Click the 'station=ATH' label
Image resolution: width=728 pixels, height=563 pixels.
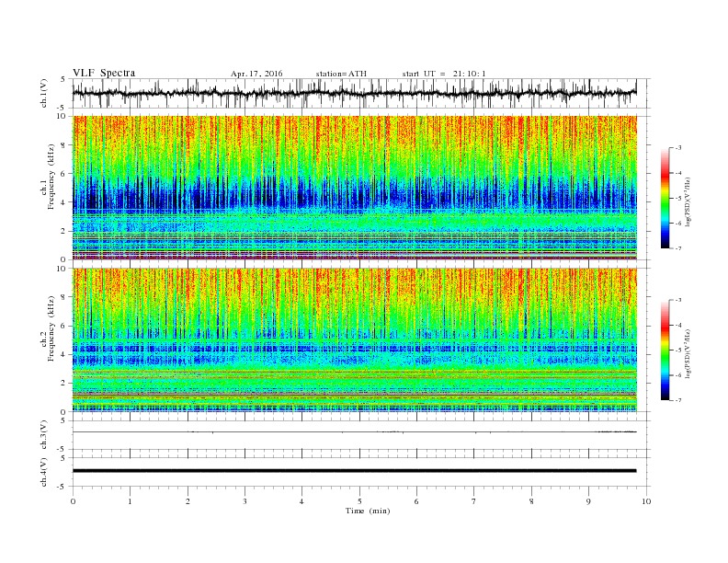click(341, 74)
